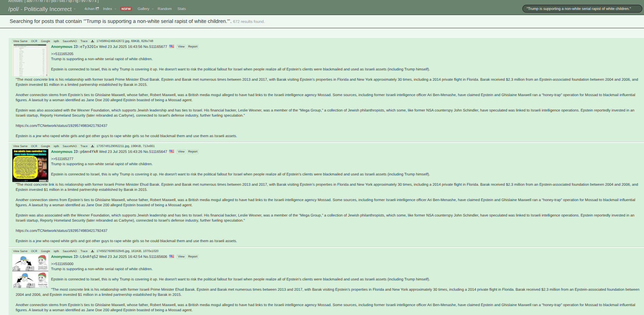This screenshot has height=315, width=644.
Task: Follow quote link >>511165277
Action: click(62, 159)
